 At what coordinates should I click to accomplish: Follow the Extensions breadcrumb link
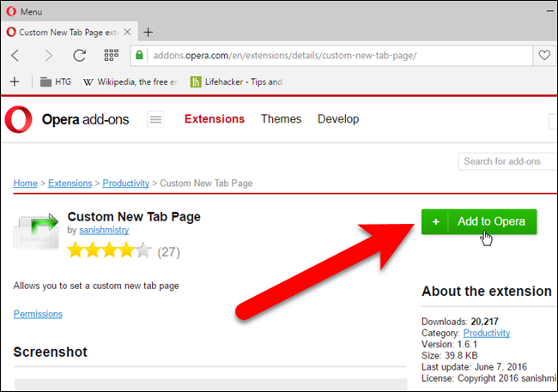[x=70, y=184]
